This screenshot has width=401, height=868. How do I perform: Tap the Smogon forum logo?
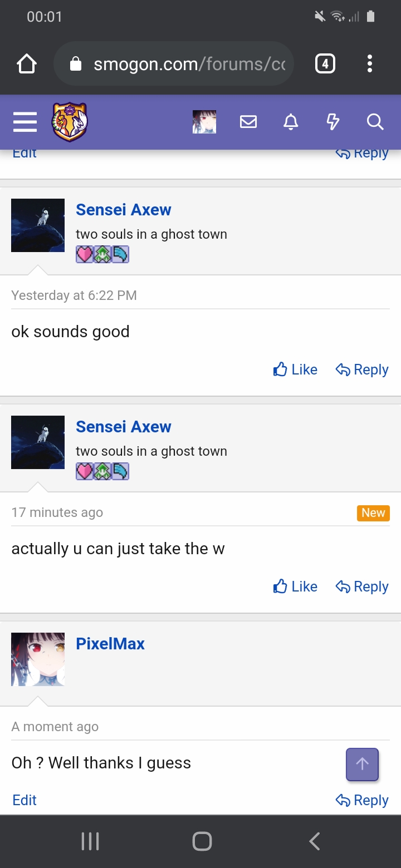click(x=70, y=122)
